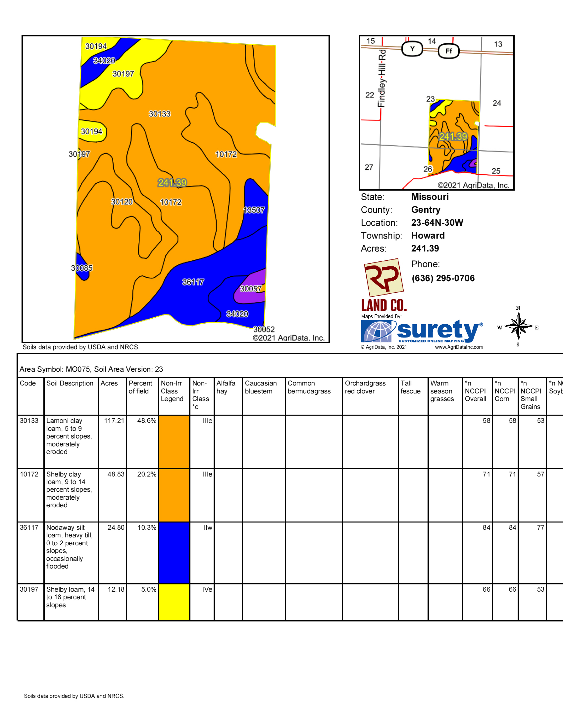Click the blue legend swatch for 36117
The image size is (563, 728).
coord(174,553)
